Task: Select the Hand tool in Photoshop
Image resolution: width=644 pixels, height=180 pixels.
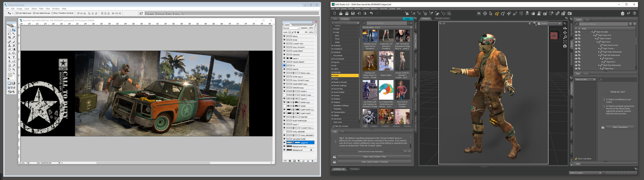Action: [x=9, y=69]
